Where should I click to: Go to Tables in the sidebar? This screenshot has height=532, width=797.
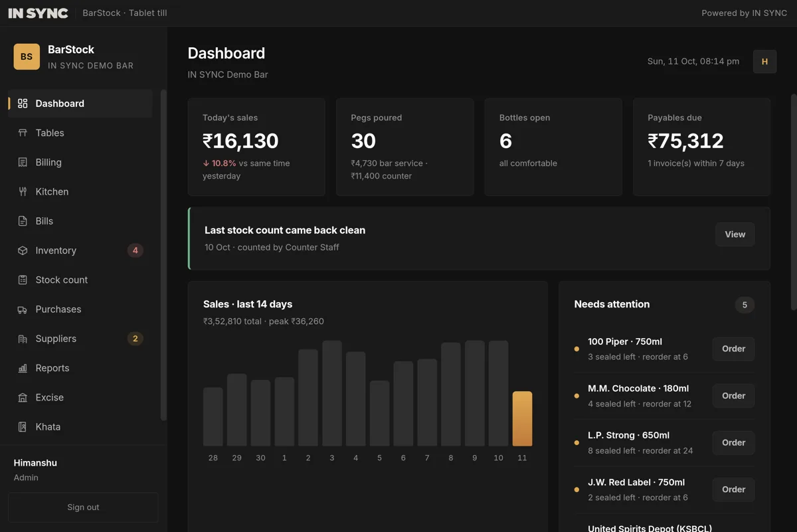coord(80,133)
